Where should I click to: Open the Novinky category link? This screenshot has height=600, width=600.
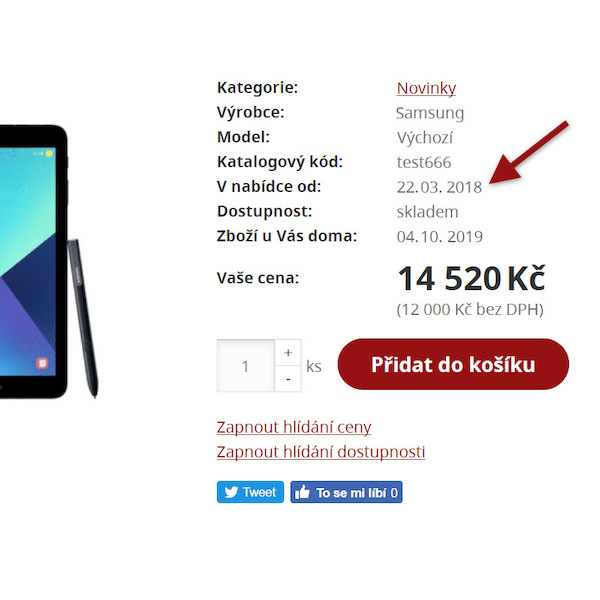[426, 88]
